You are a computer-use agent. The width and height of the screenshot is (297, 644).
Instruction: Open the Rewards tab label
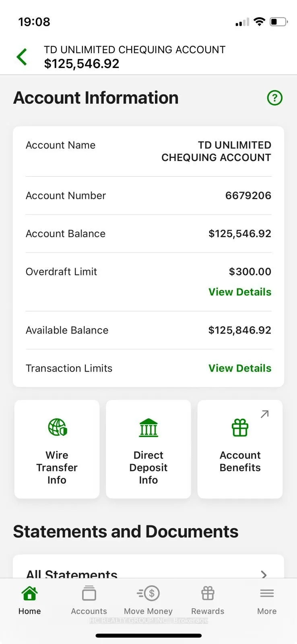tap(208, 611)
